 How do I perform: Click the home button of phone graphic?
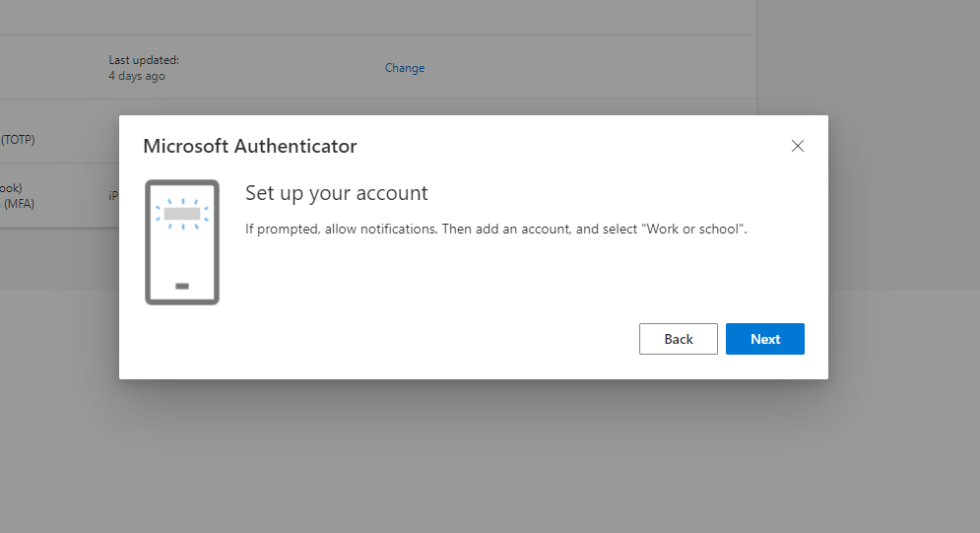coord(182,286)
